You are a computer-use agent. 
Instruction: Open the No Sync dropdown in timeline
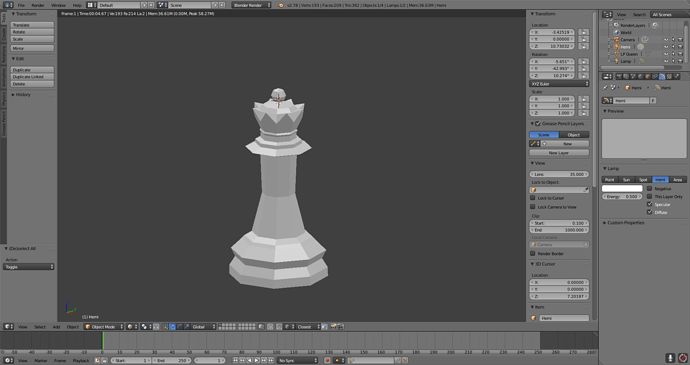(x=297, y=360)
